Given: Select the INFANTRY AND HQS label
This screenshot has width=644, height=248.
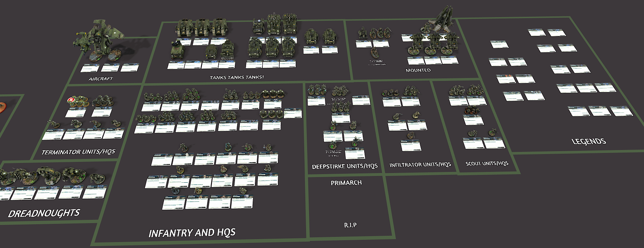Looking at the screenshot, I should 192,233.
